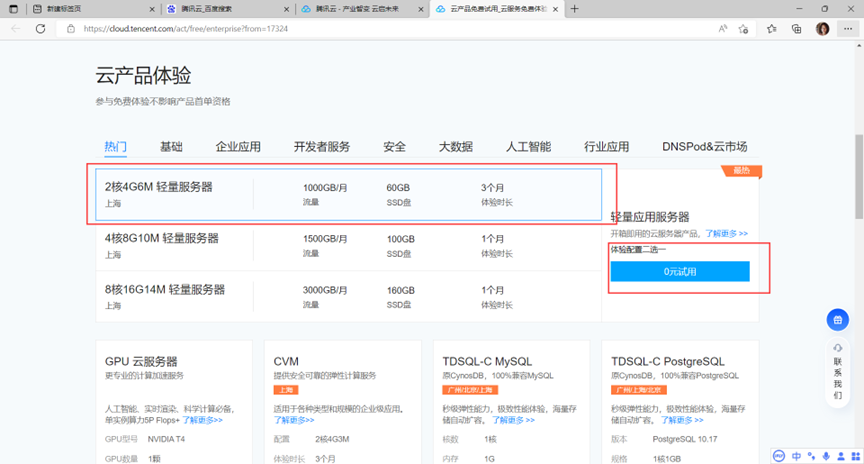This screenshot has height=464, width=864.
Task: Choose the 4核8G10M 轻量服务器 option
Action: tap(348, 245)
